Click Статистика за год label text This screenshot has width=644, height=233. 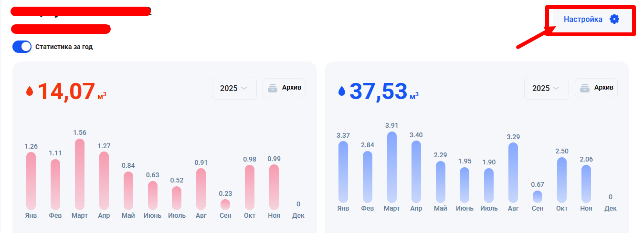tap(64, 47)
